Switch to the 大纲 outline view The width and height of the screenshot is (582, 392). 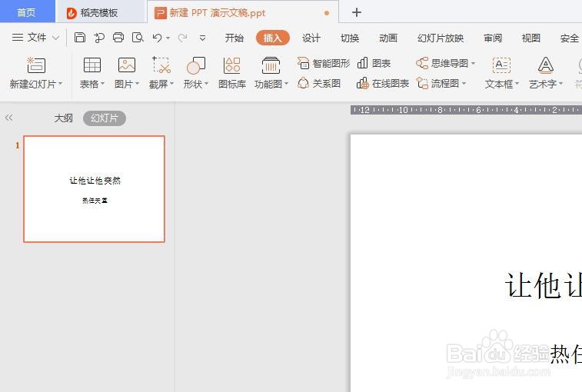tap(64, 118)
